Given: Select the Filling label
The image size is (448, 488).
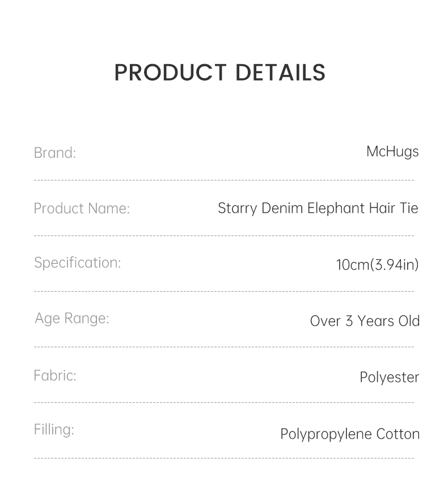Looking at the screenshot, I should 54,430.
